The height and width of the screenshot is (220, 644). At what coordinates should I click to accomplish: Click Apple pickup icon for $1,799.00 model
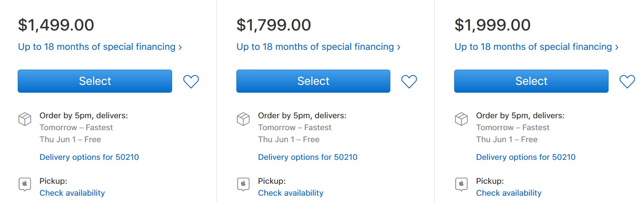tap(243, 184)
